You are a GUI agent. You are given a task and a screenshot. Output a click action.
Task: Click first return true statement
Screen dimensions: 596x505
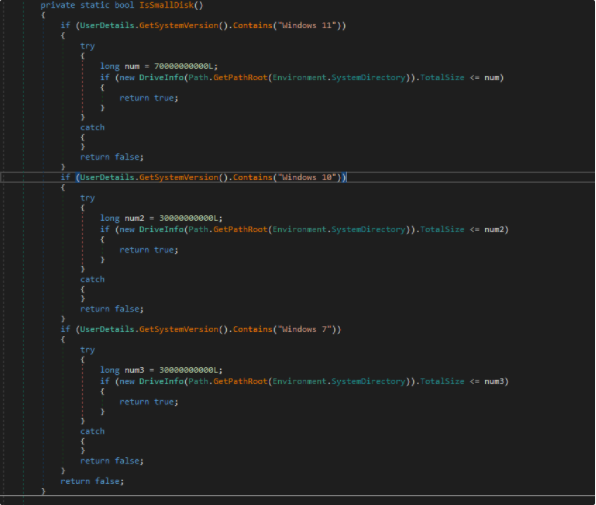point(149,98)
